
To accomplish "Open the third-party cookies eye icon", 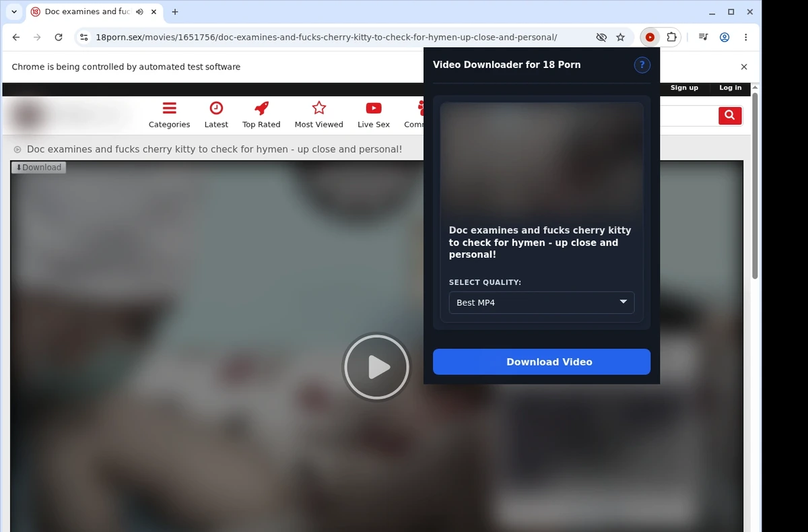I will (601, 38).
